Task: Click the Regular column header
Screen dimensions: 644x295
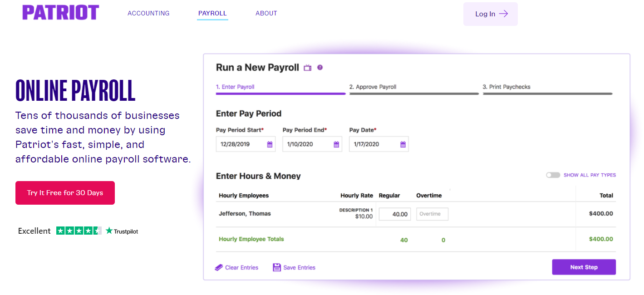Action: pos(389,196)
